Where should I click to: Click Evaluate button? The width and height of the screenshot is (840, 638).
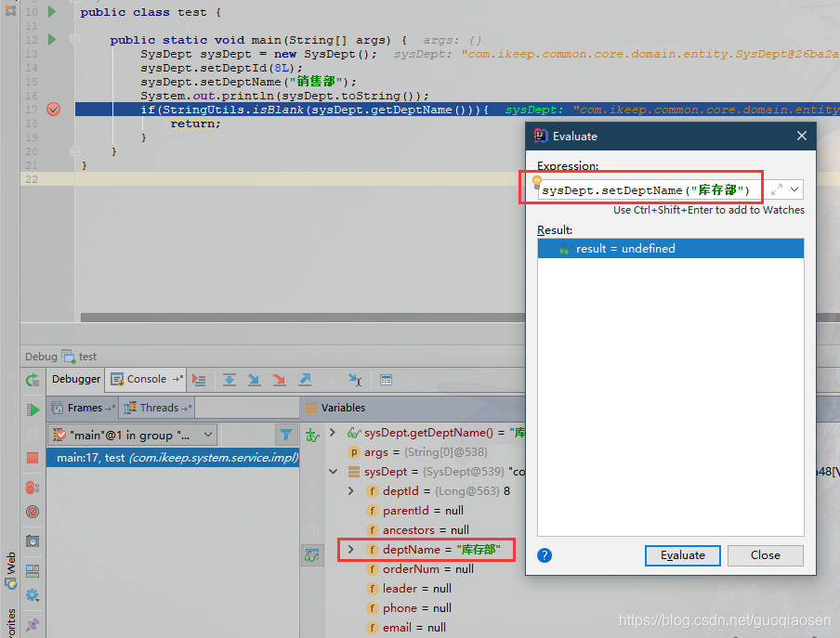click(x=682, y=555)
